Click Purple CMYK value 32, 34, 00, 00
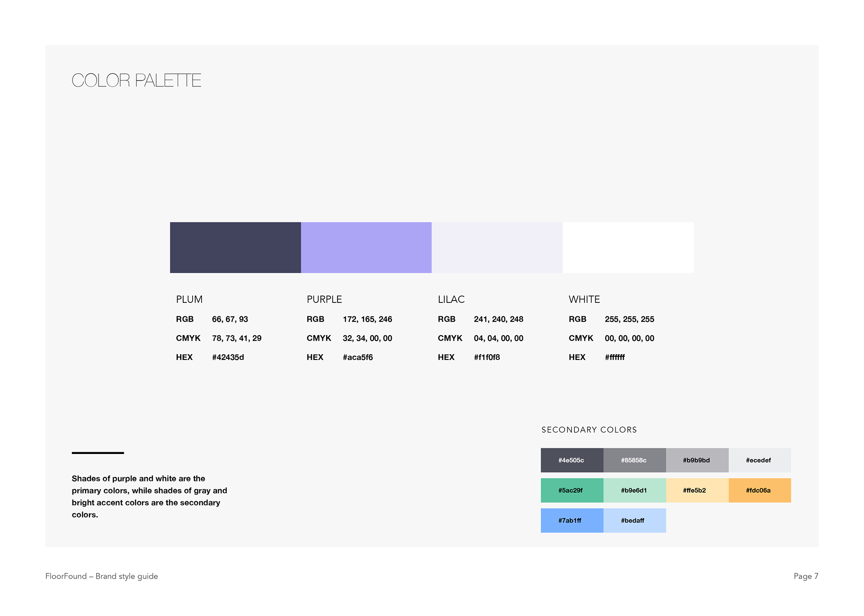Image resolution: width=864 pixels, height=616 pixels. coord(367,338)
